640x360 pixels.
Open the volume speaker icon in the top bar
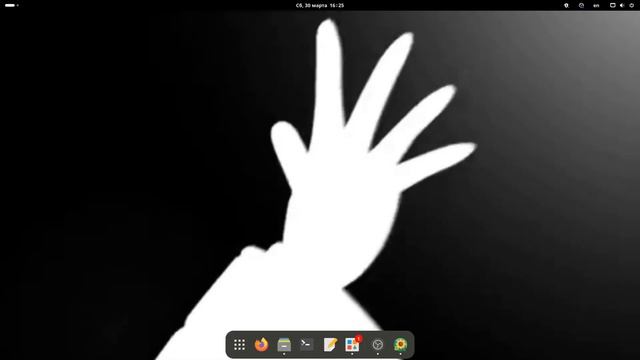[622, 5]
